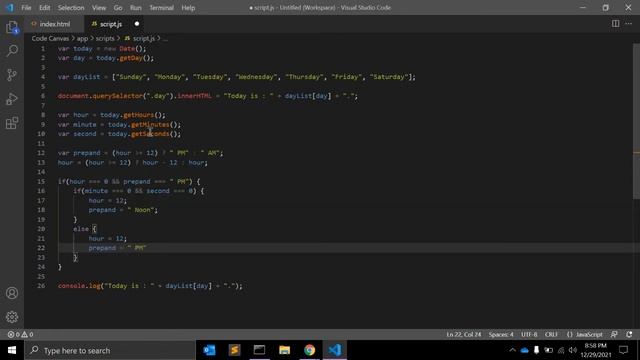Open the Run and Debug view

coord(12,99)
